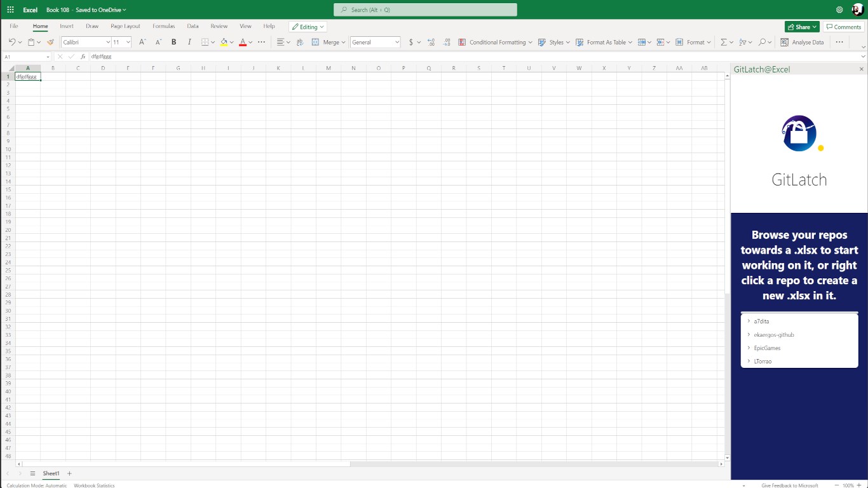Viewport: 868px width, 488px height.
Task: Switch to the Review tab
Action: coord(219,26)
